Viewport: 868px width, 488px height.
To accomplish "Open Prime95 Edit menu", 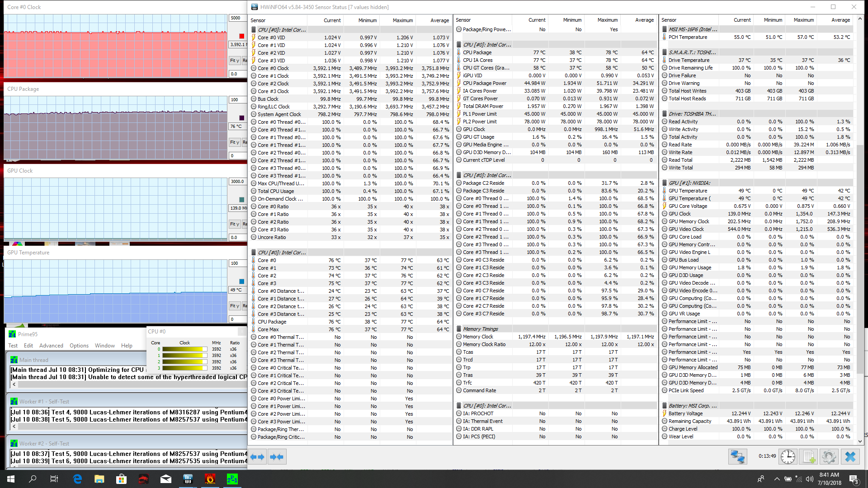I will click(x=28, y=346).
